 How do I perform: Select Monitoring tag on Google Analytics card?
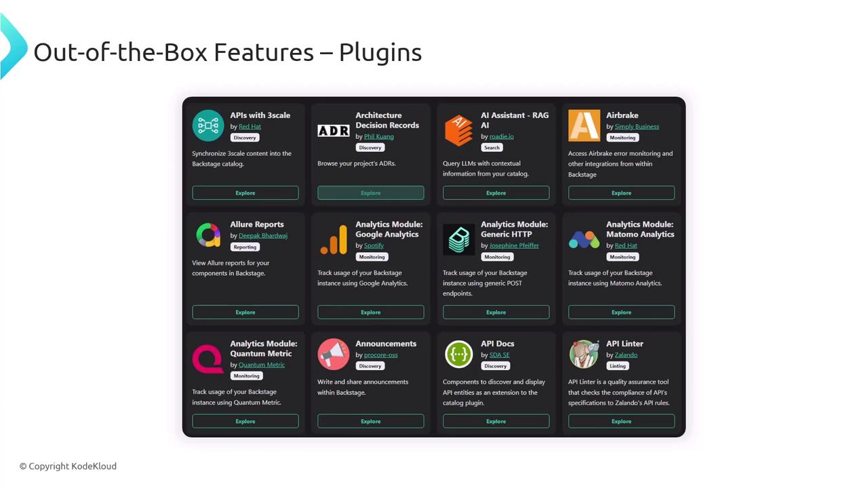(x=372, y=258)
